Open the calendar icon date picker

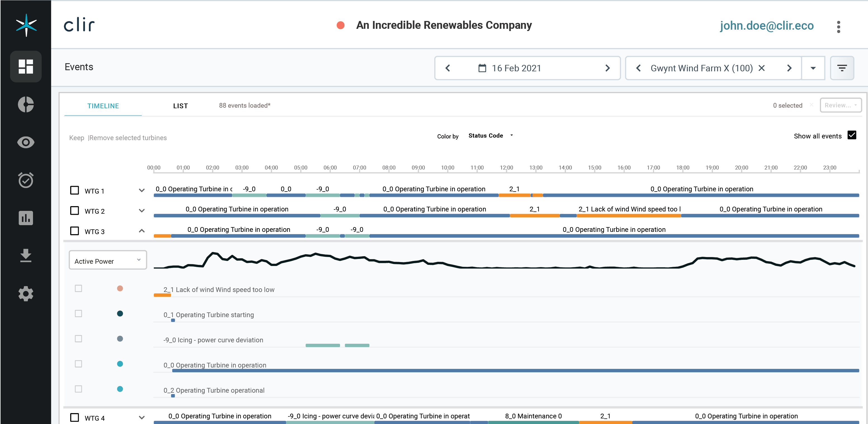(482, 68)
